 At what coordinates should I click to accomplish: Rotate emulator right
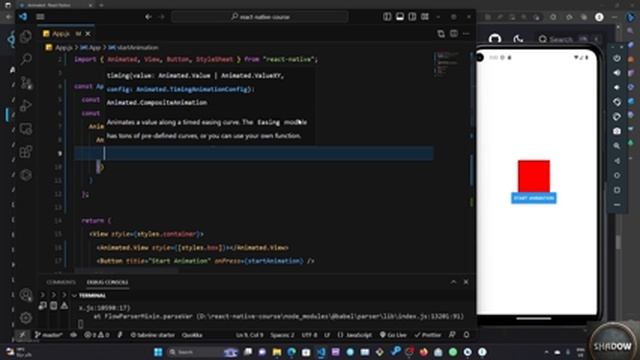[x=617, y=117]
